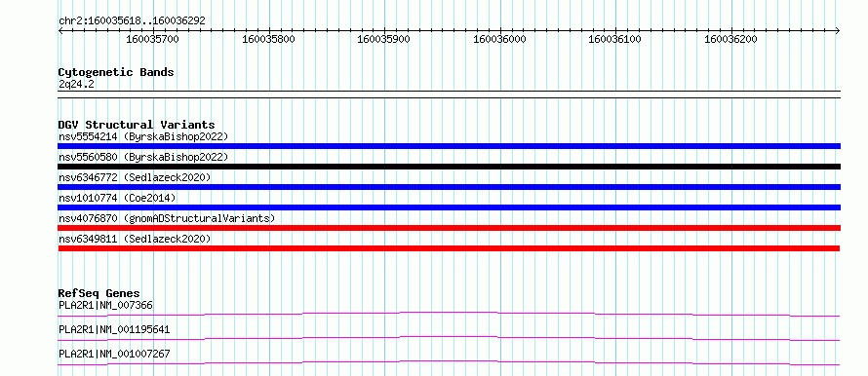Select the nsv4076870 (gnomADStructuralVariants) label
Screen dimensions: 868x376
point(167,218)
